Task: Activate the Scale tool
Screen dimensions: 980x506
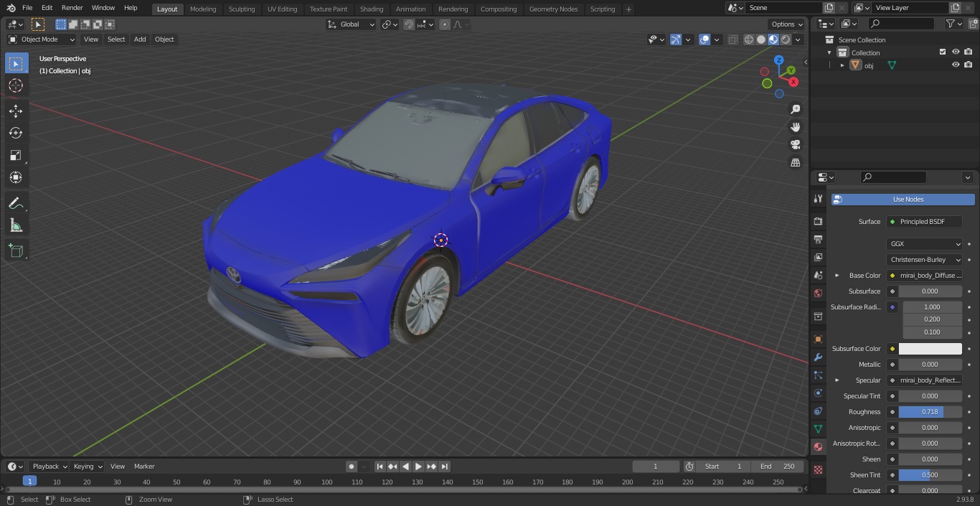Action: click(16, 155)
